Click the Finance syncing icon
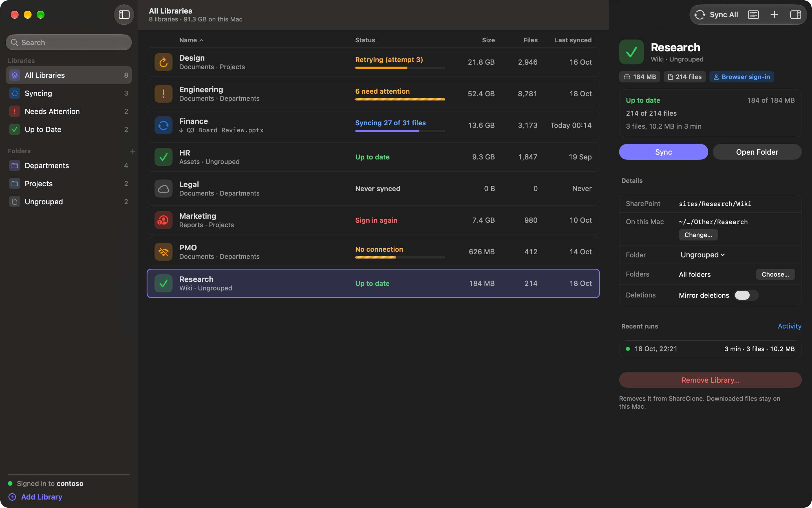 click(x=164, y=125)
